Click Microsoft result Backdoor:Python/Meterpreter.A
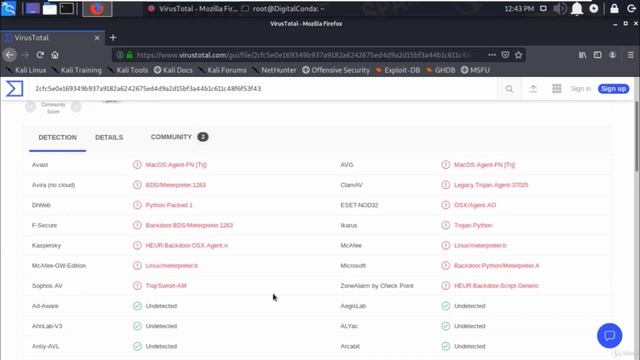The width and height of the screenshot is (640, 360). pos(496,266)
